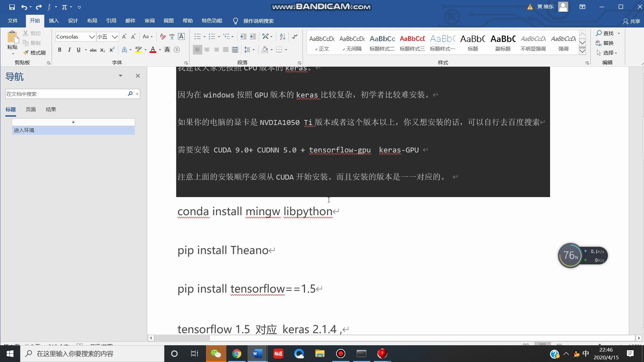Viewport: 644px width, 362px height.
Task: Toggle superscript formatting
Action: (112, 50)
